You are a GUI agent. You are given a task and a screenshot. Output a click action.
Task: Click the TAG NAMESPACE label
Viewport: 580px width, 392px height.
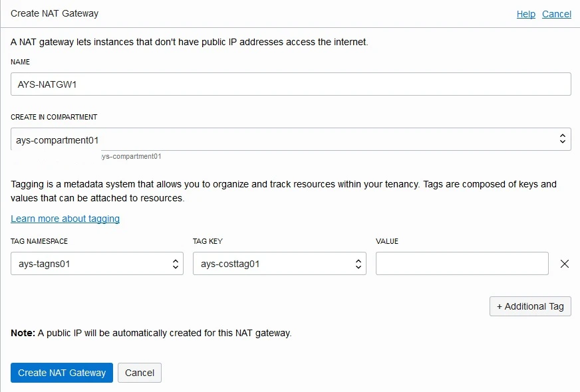39,241
